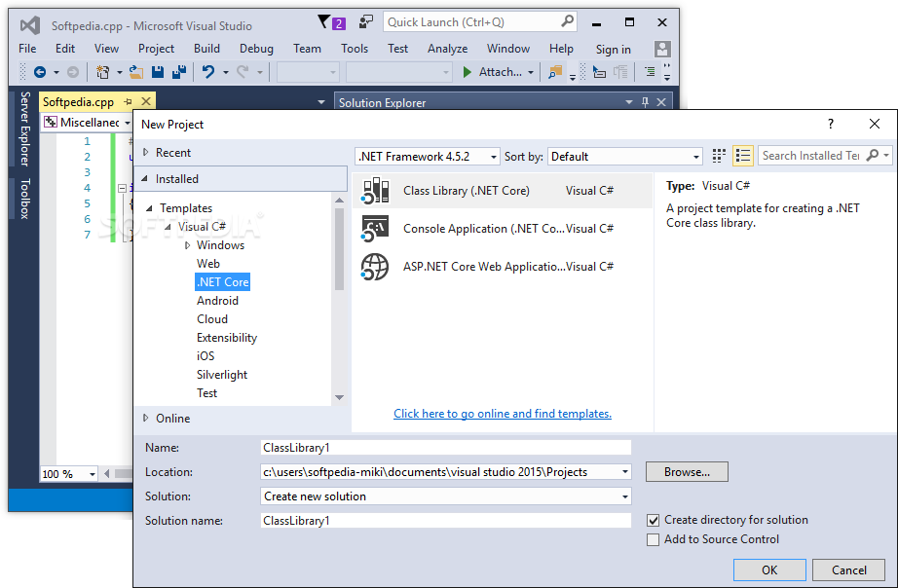Switch to the Softpedia.cpp tab
The width and height of the screenshot is (898, 588).
(x=79, y=102)
